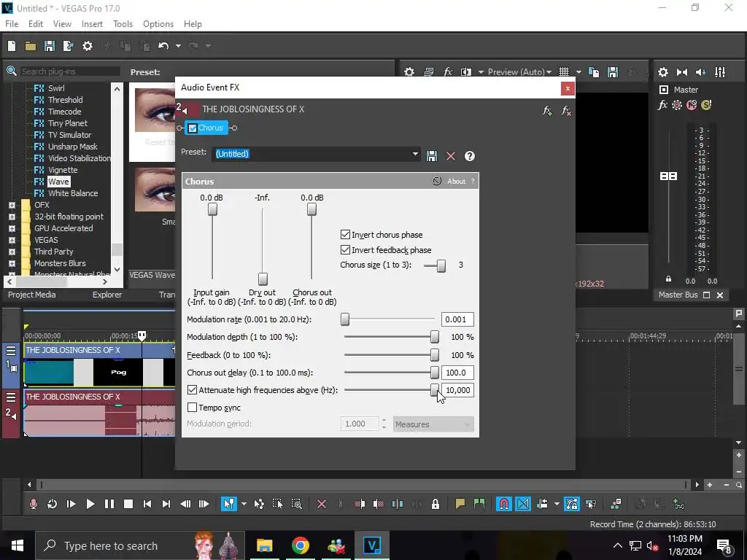Click the Windows Start button
Viewport: 747px width, 560px height.
[18, 545]
